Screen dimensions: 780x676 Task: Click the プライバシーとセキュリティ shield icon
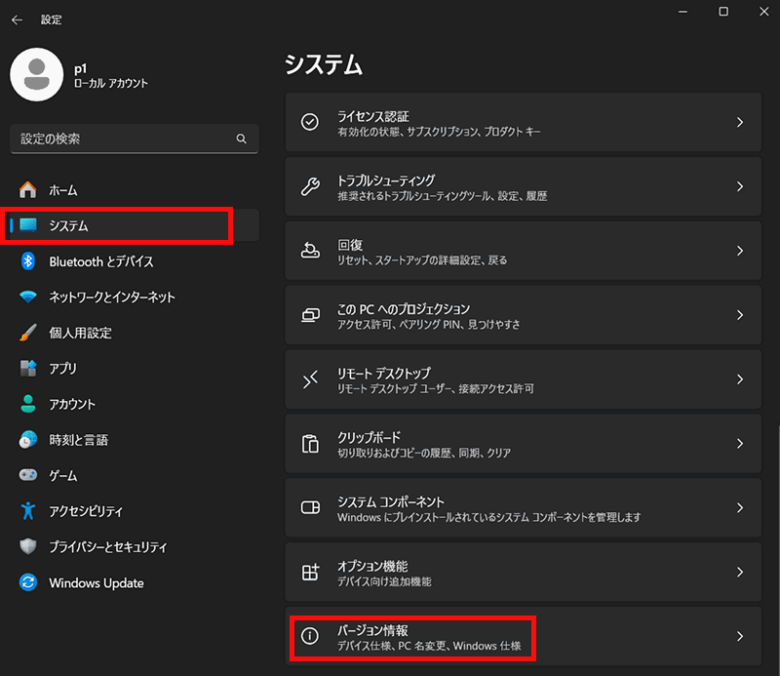[x=28, y=546]
